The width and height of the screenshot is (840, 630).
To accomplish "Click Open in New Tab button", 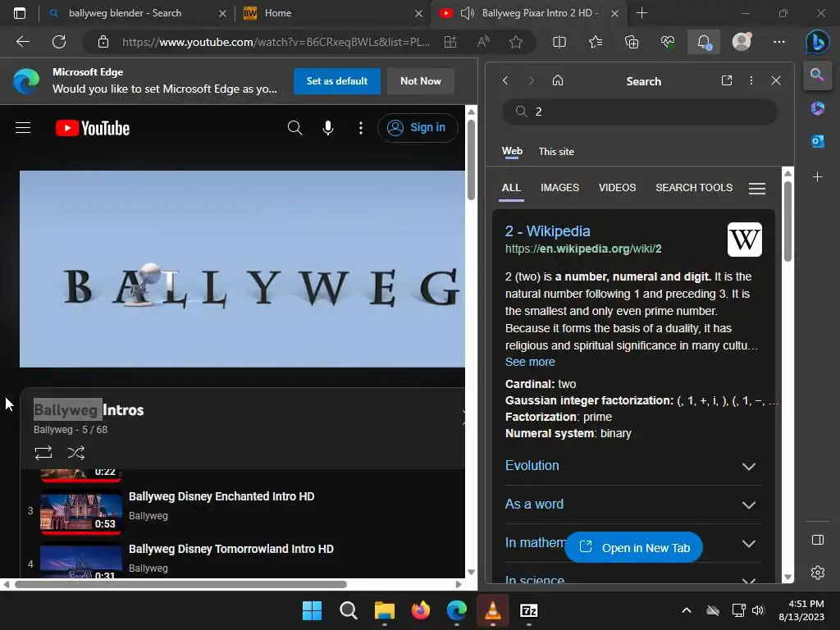I will (x=634, y=547).
